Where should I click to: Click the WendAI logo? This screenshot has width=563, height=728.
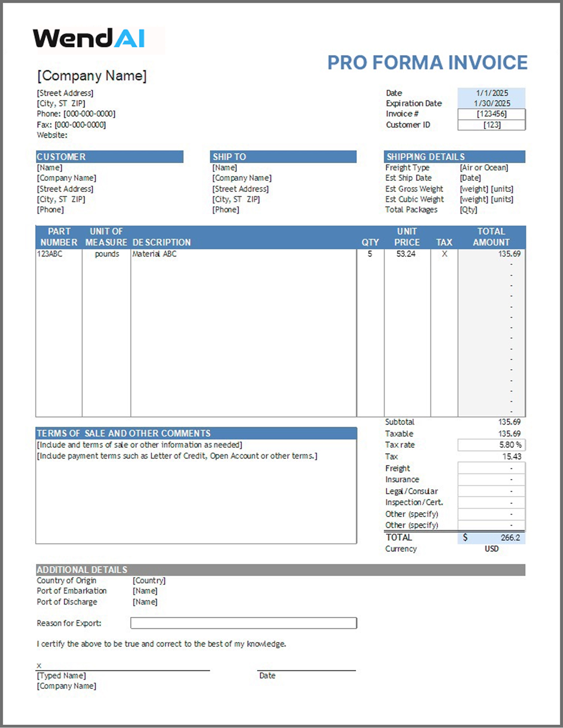(89, 36)
